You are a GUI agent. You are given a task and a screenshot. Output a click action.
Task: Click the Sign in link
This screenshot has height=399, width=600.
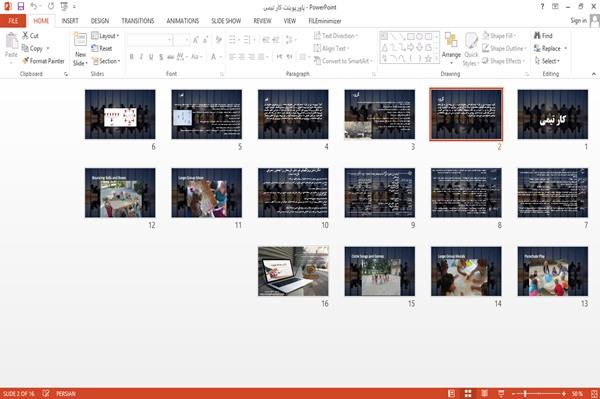[578, 20]
